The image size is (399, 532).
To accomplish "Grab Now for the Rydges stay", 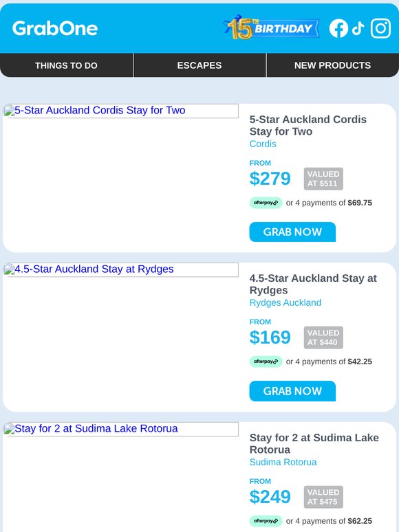I will click(x=292, y=391).
